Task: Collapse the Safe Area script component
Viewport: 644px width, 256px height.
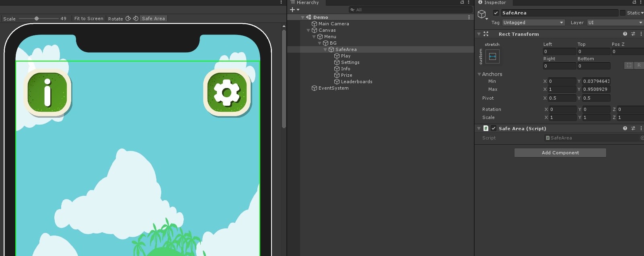Action: 479,129
